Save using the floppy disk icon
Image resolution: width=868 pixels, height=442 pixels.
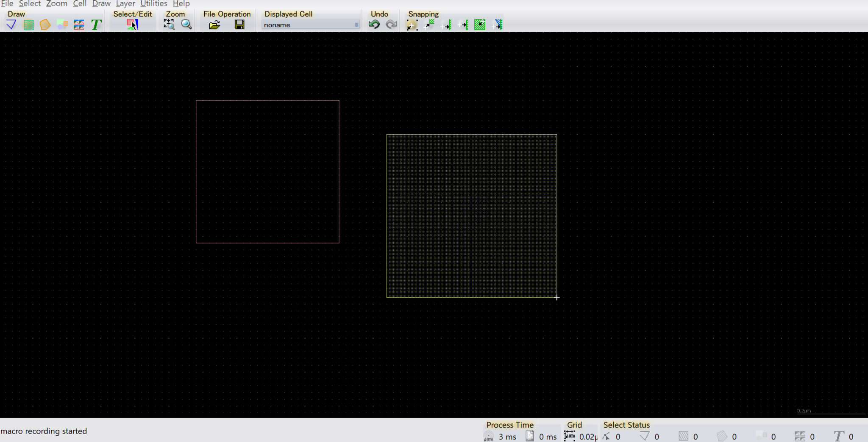click(239, 25)
